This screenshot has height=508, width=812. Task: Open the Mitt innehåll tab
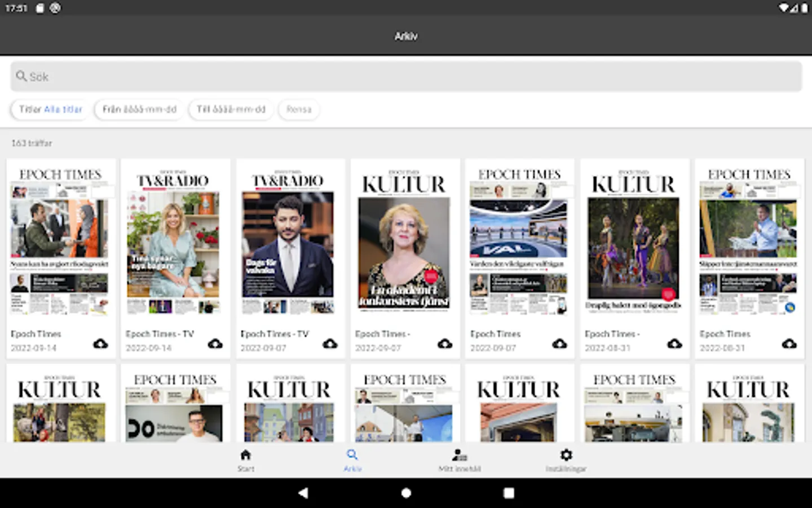(x=460, y=460)
